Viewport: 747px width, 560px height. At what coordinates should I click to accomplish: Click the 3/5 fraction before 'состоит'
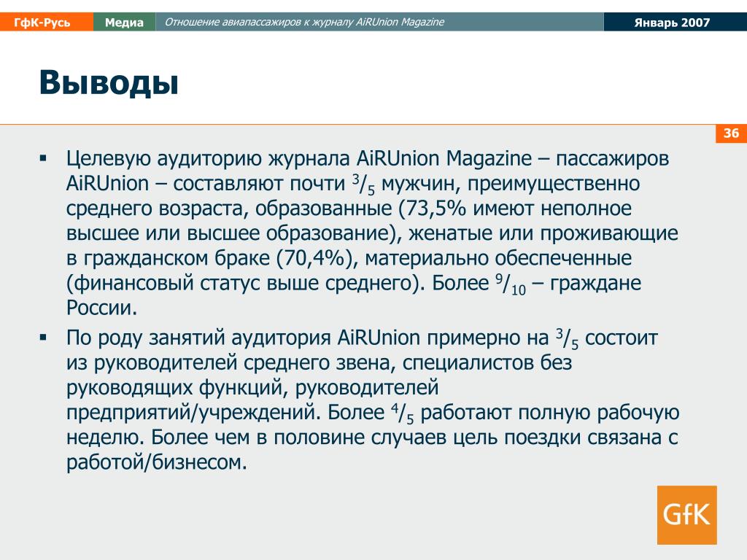click(568, 338)
